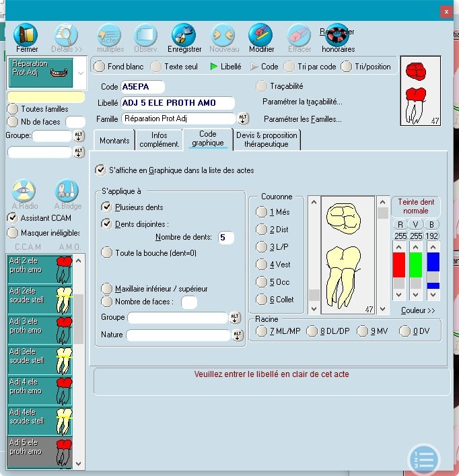This screenshot has width=459, height=476.
Task: Open the A.Radio assistant icon
Action: (x=26, y=191)
